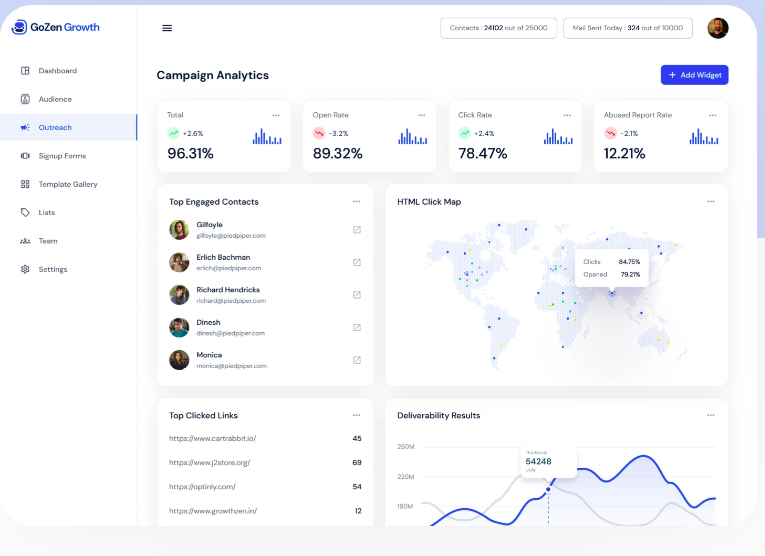Select Audience in the sidebar
Viewport: 765px width, 556px height.
point(55,99)
